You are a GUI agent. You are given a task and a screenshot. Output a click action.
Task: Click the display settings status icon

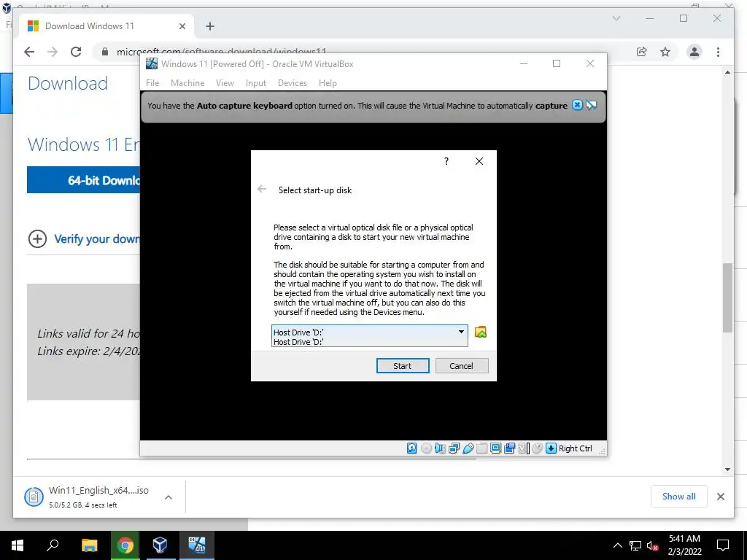pyautogui.click(x=495, y=448)
